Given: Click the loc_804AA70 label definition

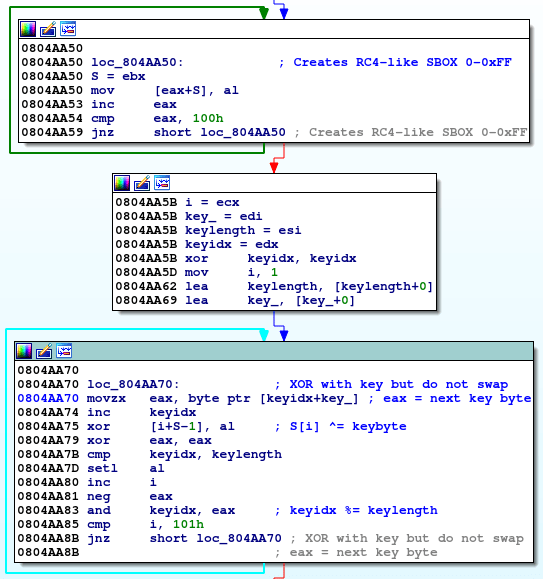Looking at the screenshot, I should click(133, 384).
